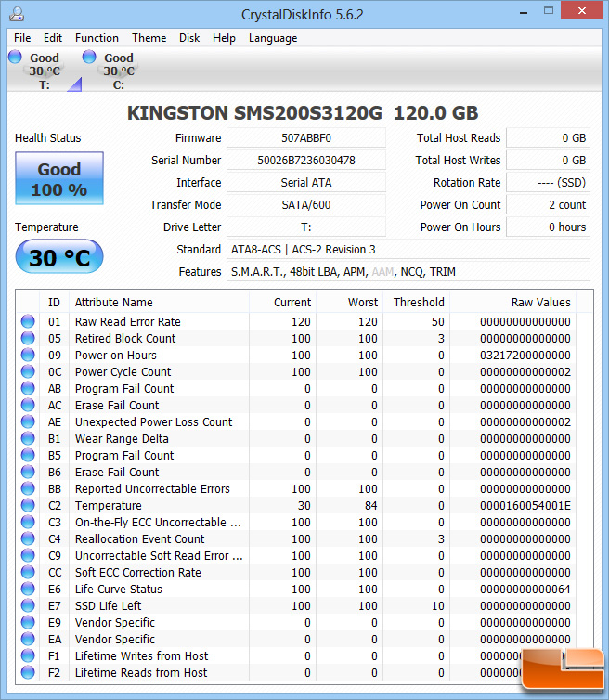Minimize the CrystalDiskInfo window
The image size is (609, 700).
pos(524,12)
